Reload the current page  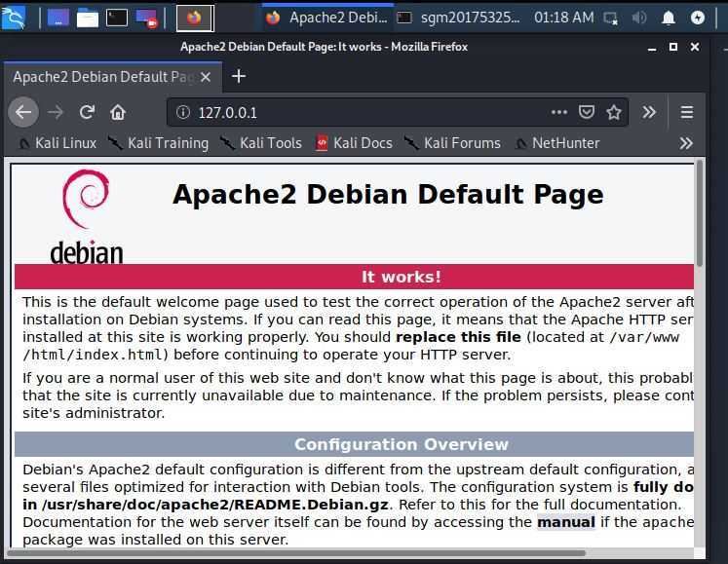point(87,112)
